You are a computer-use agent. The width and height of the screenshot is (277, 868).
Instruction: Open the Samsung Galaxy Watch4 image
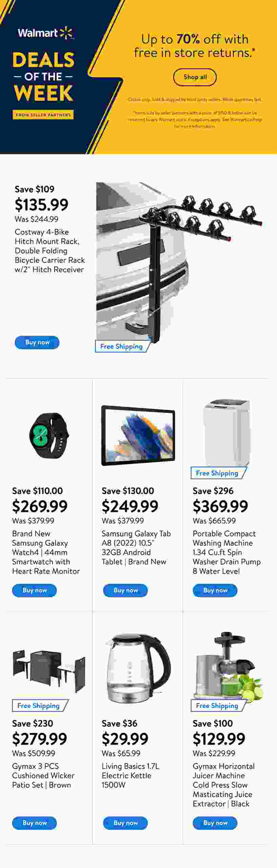[49, 435]
